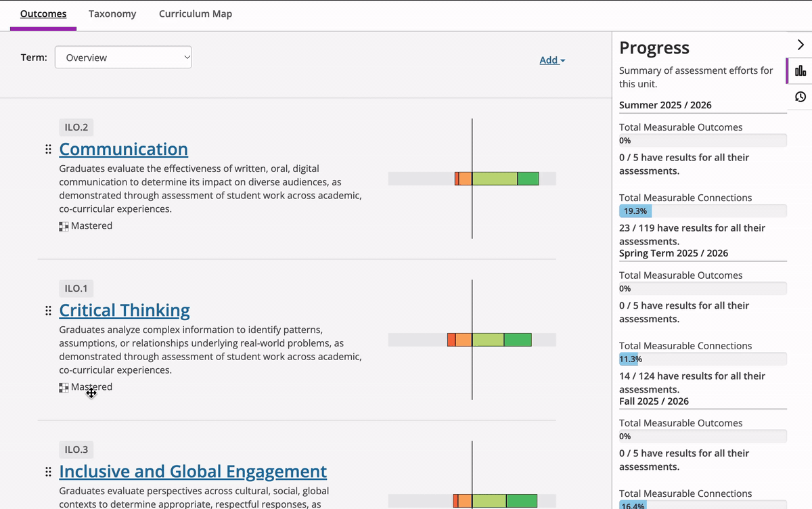812x509 pixels.
Task: Click the 11.3% Spring connections progress bar
Action: [x=703, y=359]
